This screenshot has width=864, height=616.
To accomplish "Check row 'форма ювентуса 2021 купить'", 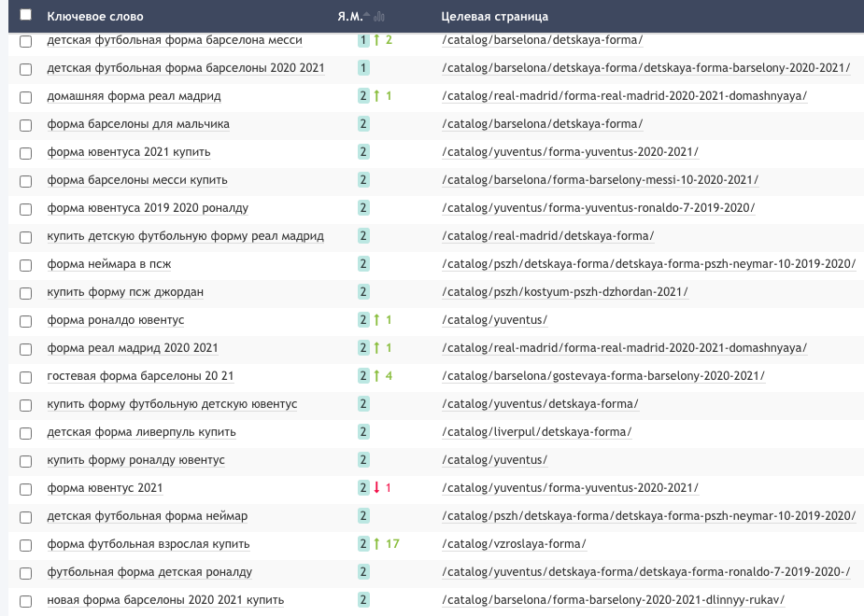I will pos(26,154).
